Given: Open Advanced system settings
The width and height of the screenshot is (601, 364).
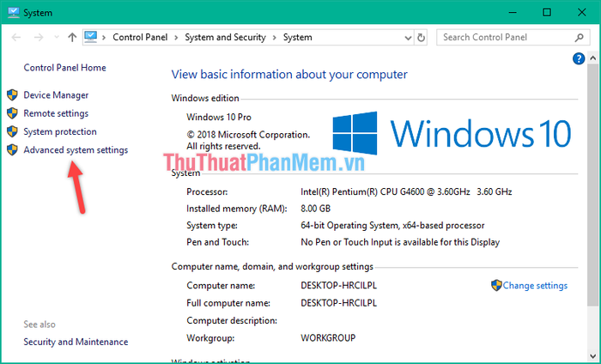Looking at the screenshot, I should pos(76,150).
